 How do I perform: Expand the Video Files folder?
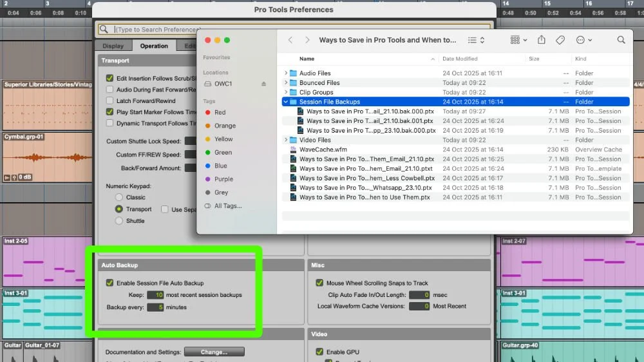[x=286, y=140]
